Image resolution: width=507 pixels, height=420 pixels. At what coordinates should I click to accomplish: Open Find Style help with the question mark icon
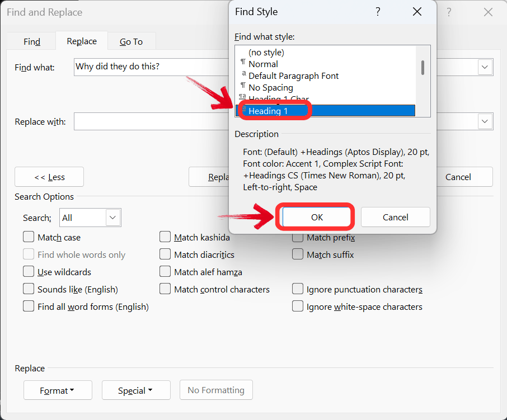[378, 11]
